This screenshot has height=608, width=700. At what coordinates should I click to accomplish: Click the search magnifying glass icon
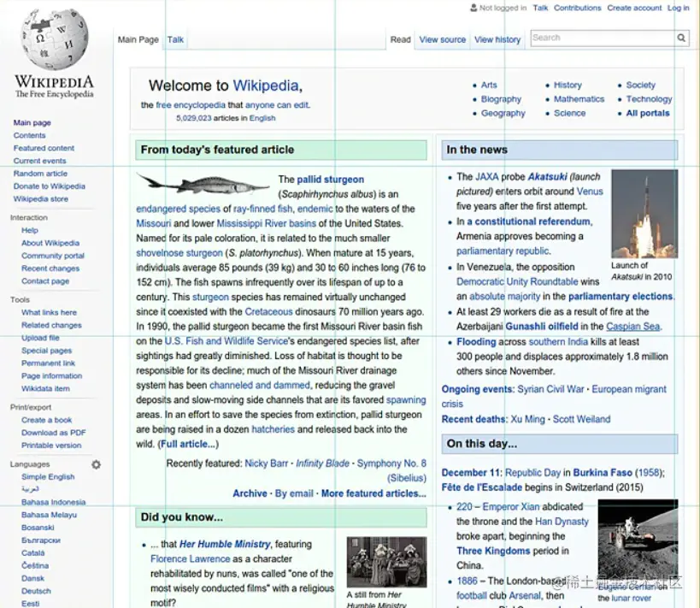pos(681,38)
